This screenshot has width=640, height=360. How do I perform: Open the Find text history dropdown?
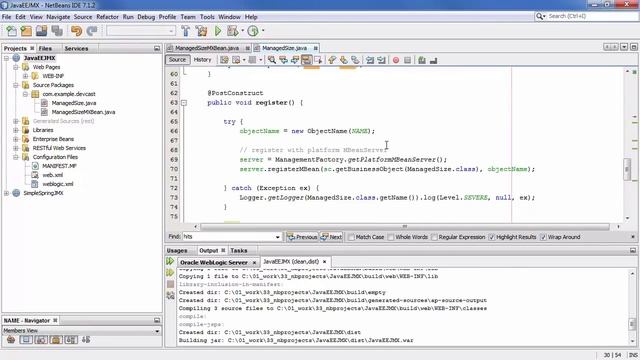(x=278, y=237)
